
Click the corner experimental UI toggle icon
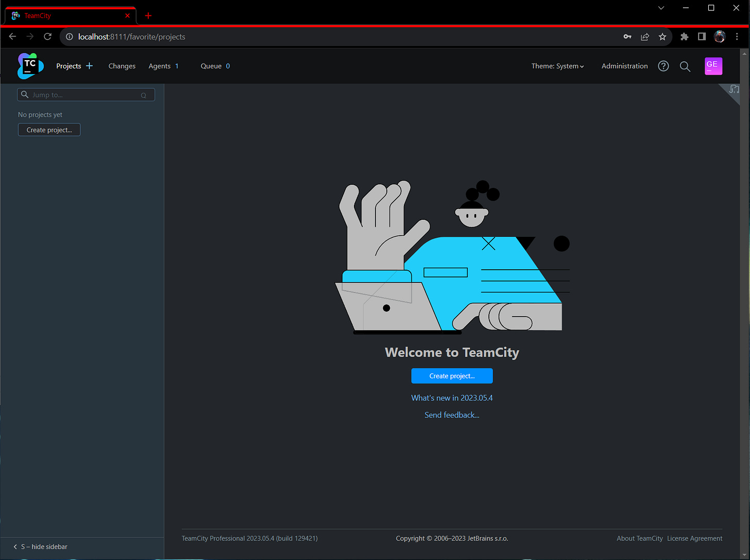[x=734, y=90]
